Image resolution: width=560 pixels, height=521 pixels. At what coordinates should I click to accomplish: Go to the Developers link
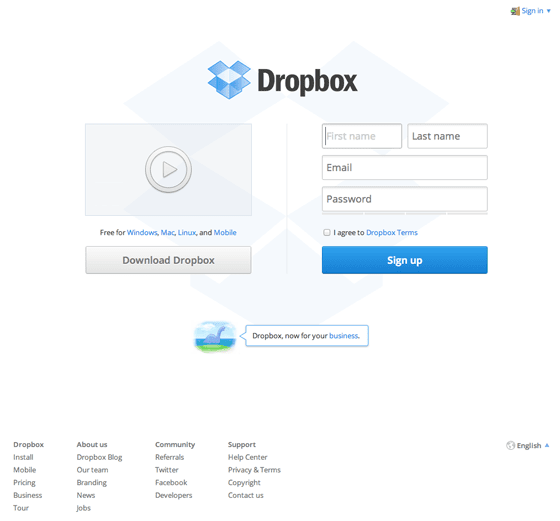174,495
